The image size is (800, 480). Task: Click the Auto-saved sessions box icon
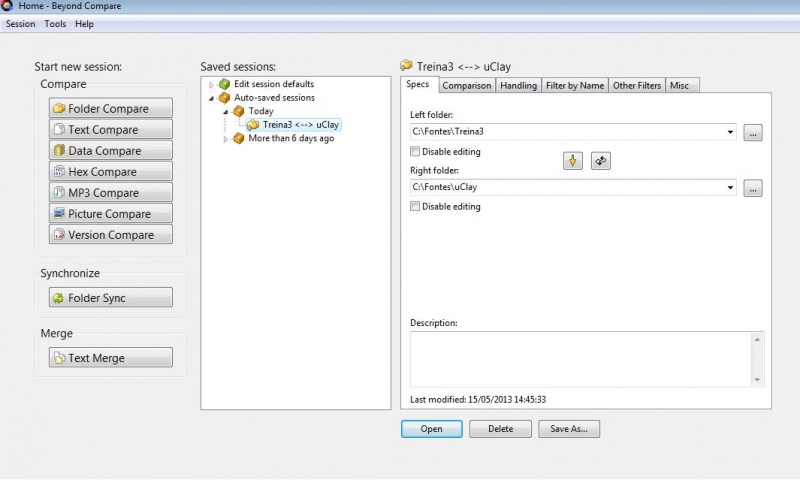(224, 97)
